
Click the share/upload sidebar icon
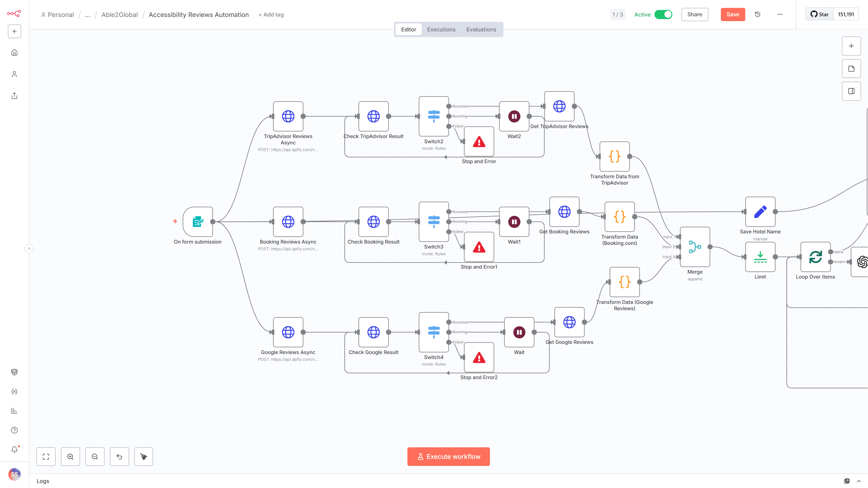coord(14,96)
